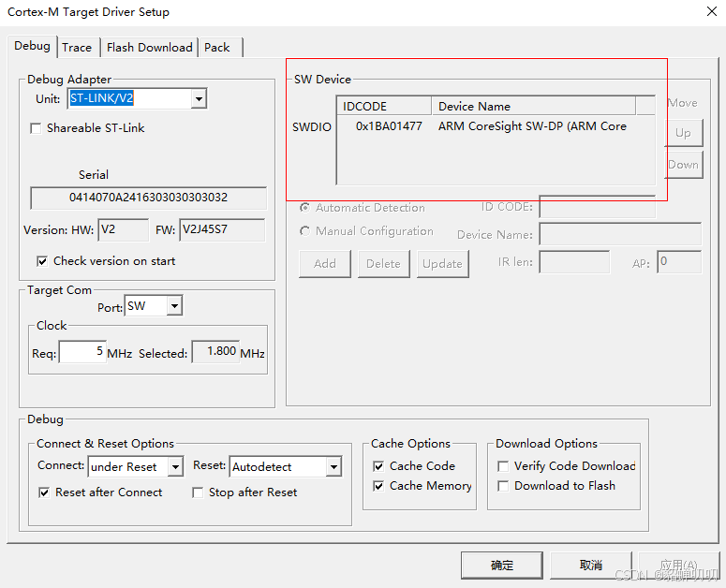
Task: Click the Device Name column header
Action: pos(533,107)
